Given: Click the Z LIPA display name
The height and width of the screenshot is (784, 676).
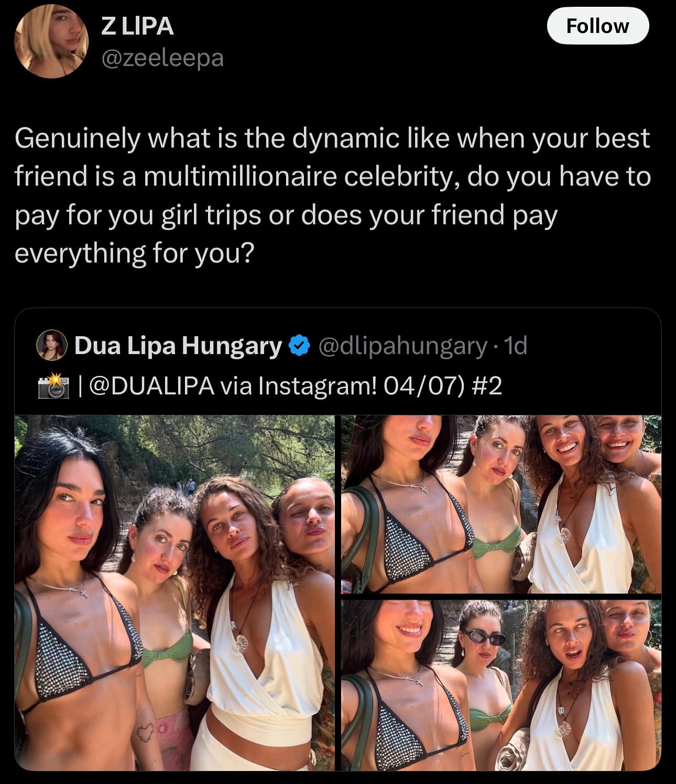Looking at the screenshot, I should [137, 26].
